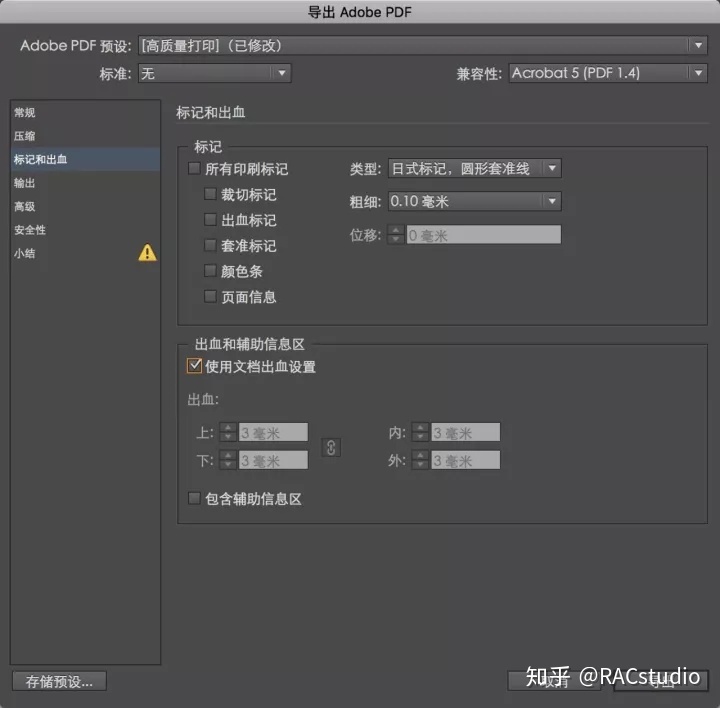The image size is (720, 708).
Task: Uncheck 使用文档出血设置
Action: pyautogui.click(x=194, y=366)
